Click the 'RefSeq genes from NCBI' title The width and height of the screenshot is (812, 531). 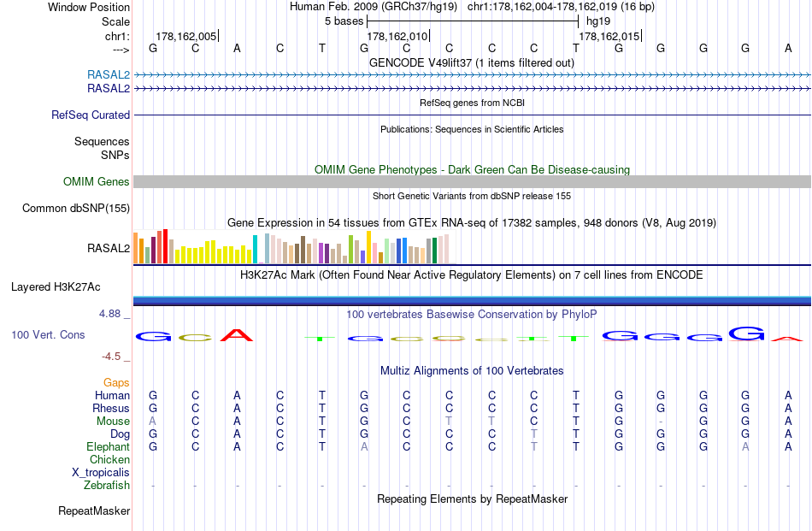472,103
